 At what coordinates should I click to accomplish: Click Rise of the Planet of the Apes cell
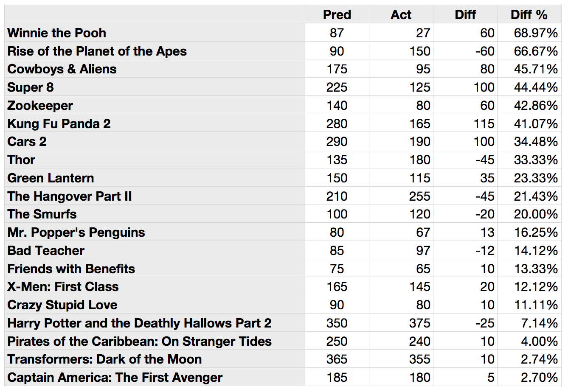click(155, 51)
